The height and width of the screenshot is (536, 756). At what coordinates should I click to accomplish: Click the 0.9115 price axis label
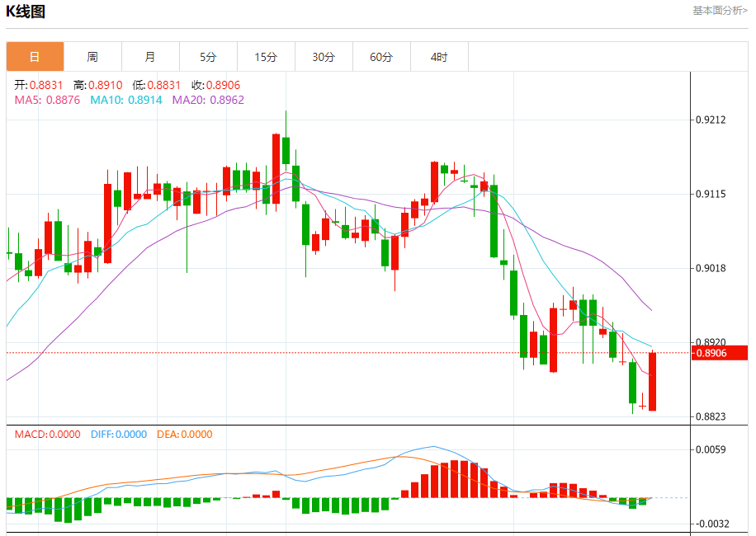[x=711, y=194]
